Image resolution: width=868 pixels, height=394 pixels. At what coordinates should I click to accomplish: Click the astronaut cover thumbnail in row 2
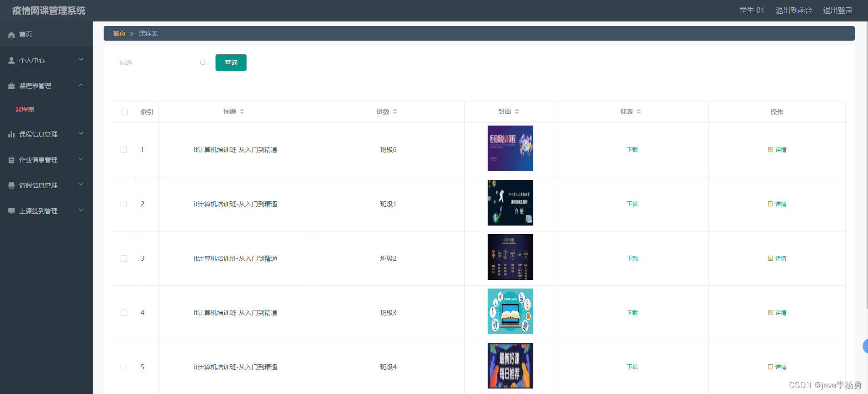[x=510, y=203]
